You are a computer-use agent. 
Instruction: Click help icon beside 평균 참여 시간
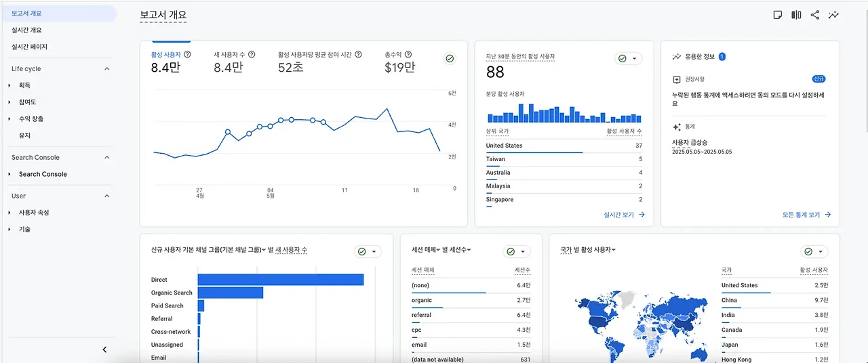coord(358,54)
